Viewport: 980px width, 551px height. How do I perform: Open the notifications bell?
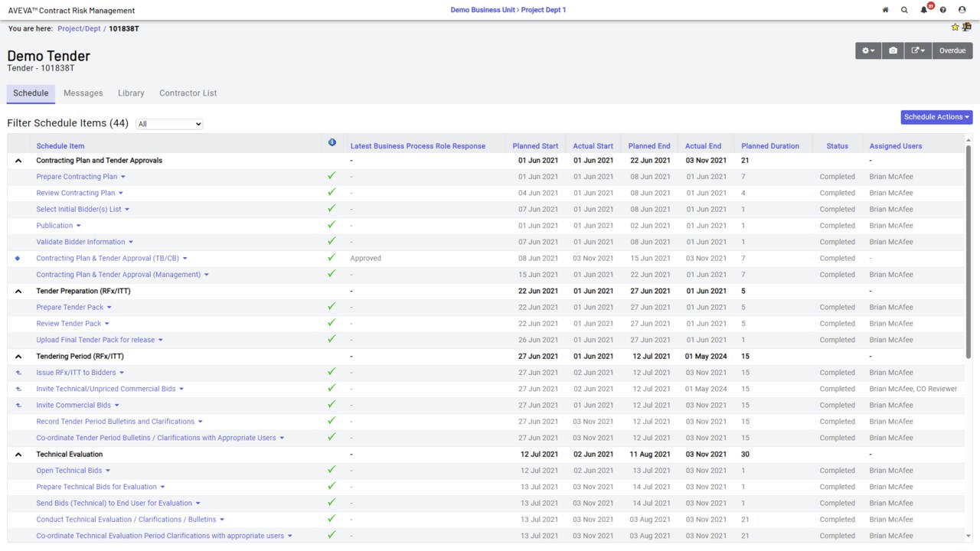click(x=924, y=10)
